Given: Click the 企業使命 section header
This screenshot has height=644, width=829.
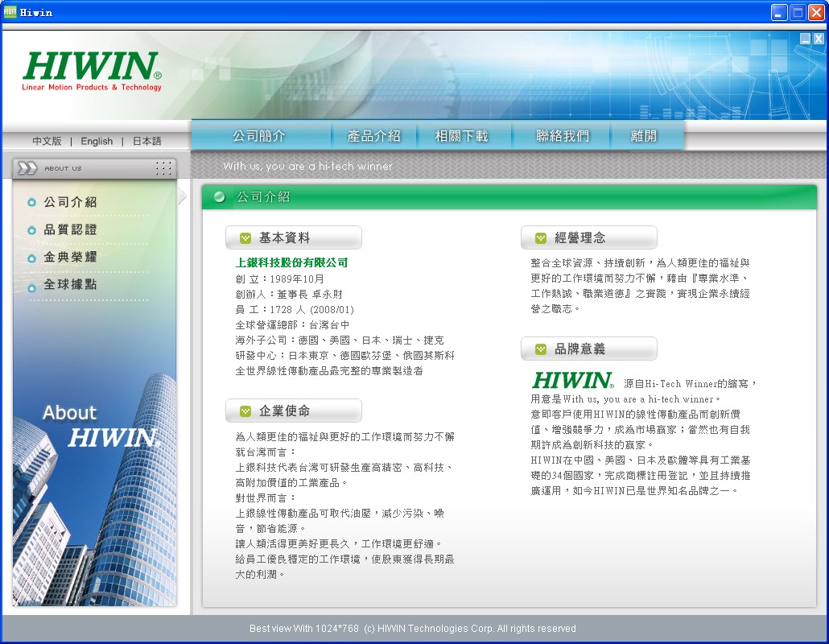Looking at the screenshot, I should [294, 411].
